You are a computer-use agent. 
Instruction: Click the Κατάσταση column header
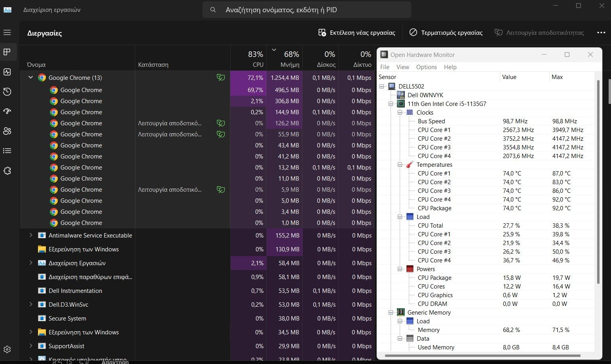pyautogui.click(x=183, y=58)
